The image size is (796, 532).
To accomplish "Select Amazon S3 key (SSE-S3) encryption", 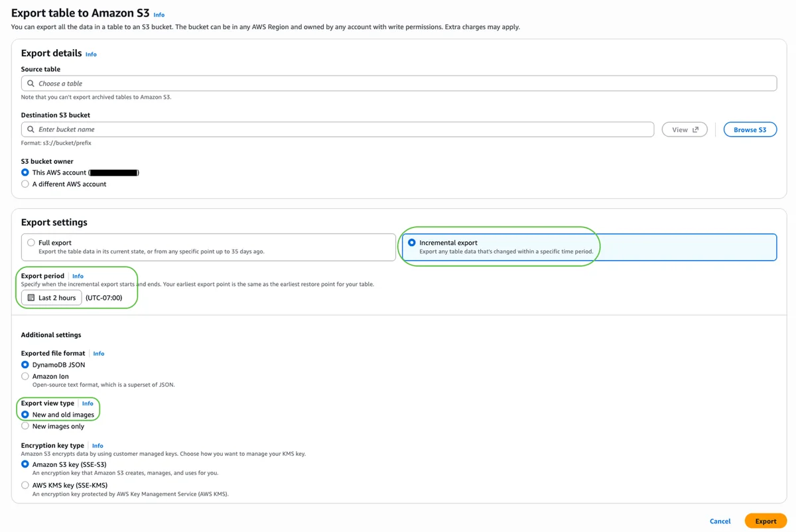I will pos(25,464).
